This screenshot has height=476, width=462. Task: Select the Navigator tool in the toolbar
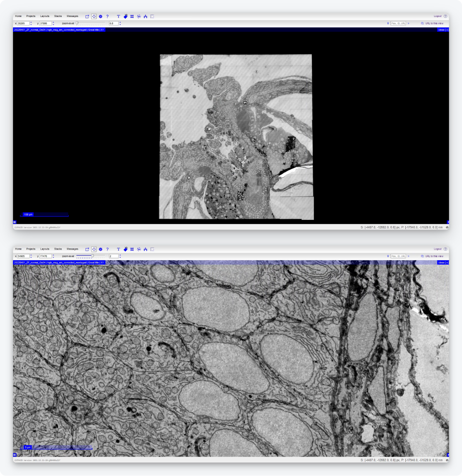tap(93, 16)
